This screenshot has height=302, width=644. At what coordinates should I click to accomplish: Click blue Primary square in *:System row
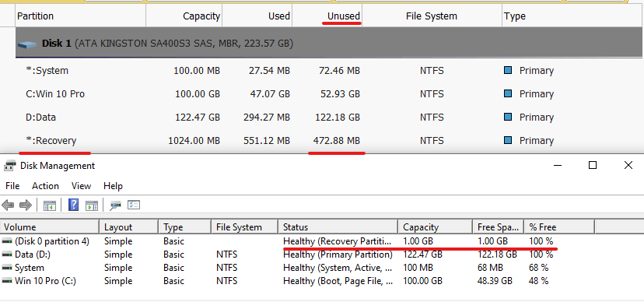coord(508,70)
